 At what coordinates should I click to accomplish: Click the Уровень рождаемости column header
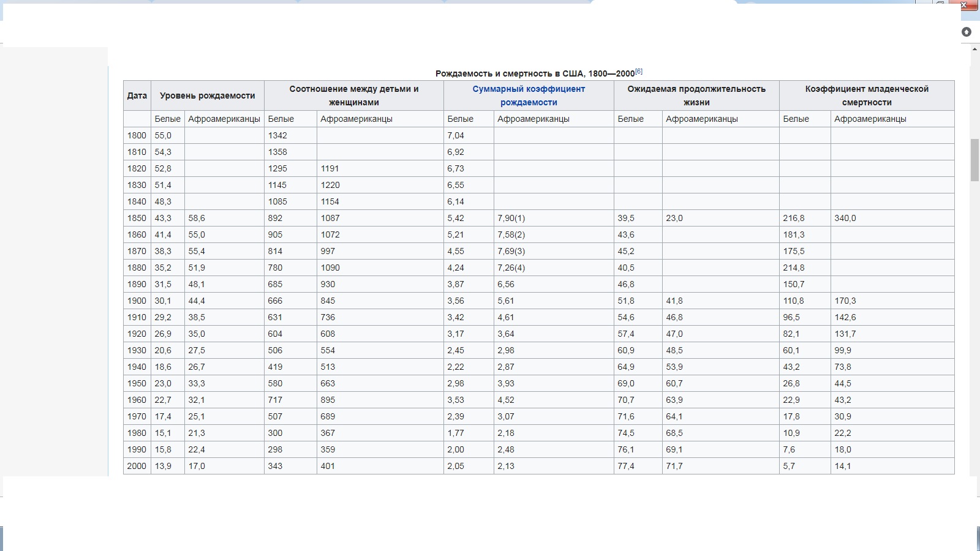(x=208, y=96)
